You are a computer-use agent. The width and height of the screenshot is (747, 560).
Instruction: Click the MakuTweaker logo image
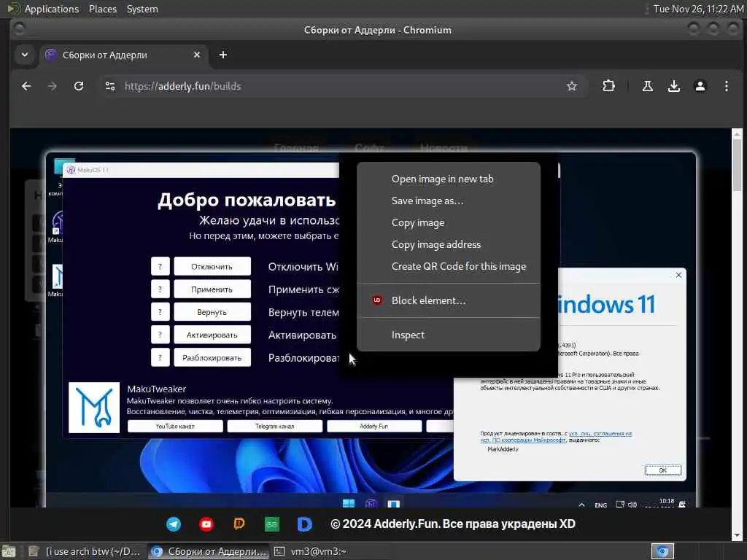[x=94, y=407]
